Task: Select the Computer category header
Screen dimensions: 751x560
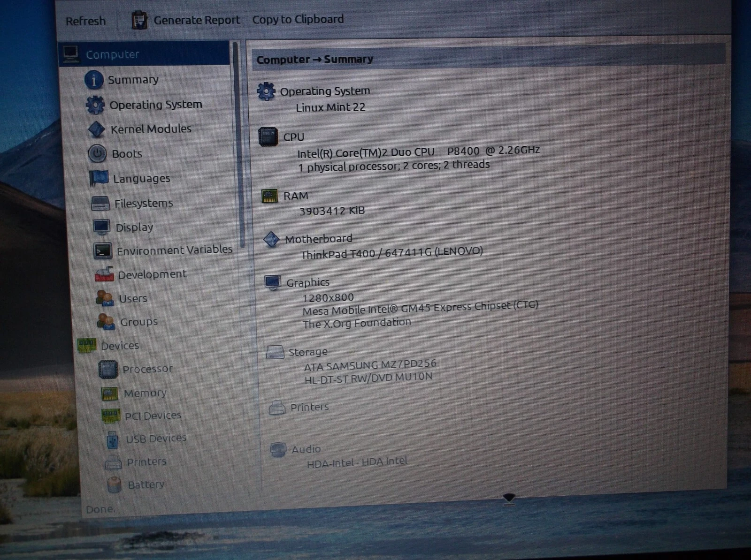Action: [145, 53]
